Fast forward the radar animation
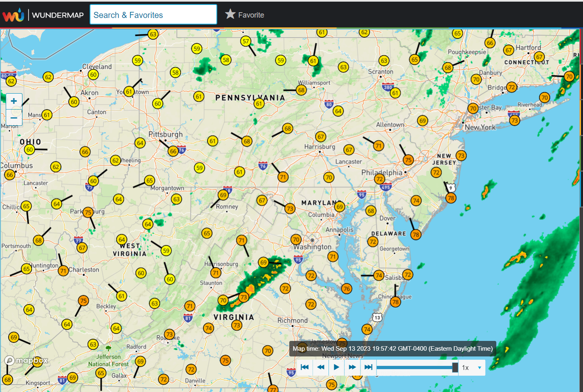This screenshot has height=392, width=583. (352, 367)
